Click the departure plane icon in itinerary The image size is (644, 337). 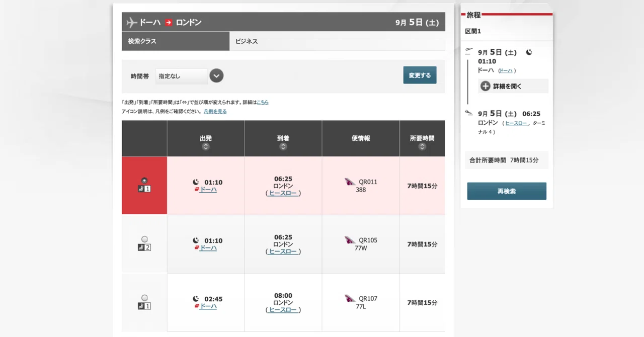tap(469, 51)
